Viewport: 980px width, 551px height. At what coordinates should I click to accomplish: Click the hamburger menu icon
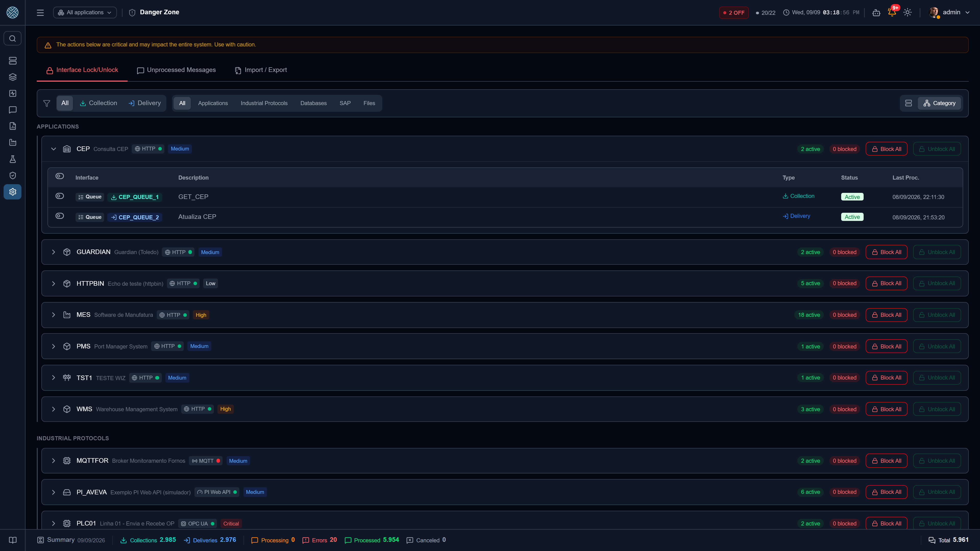pyautogui.click(x=40, y=12)
